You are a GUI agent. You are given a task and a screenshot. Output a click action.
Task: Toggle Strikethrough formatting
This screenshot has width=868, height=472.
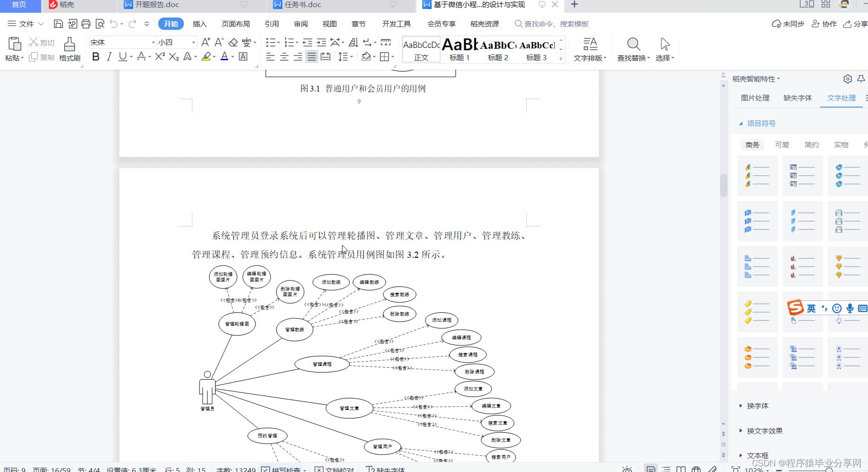[x=141, y=56]
